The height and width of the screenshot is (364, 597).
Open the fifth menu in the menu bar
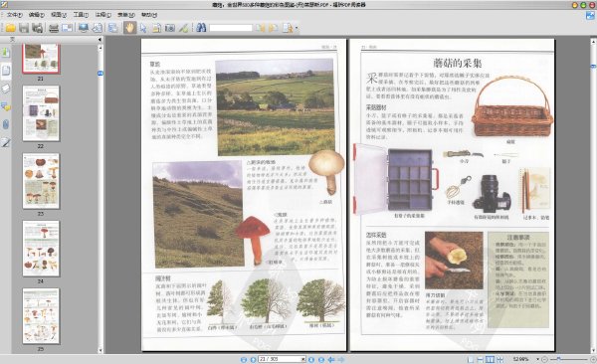(x=102, y=15)
